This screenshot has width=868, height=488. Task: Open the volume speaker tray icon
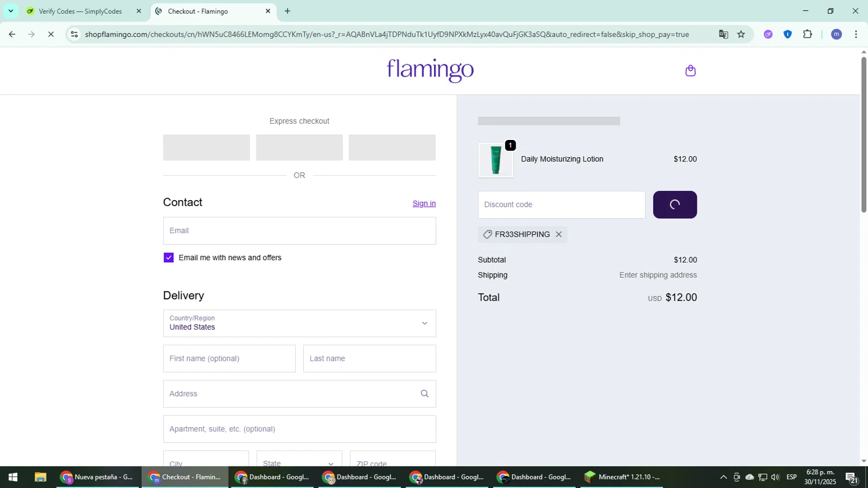point(775,477)
